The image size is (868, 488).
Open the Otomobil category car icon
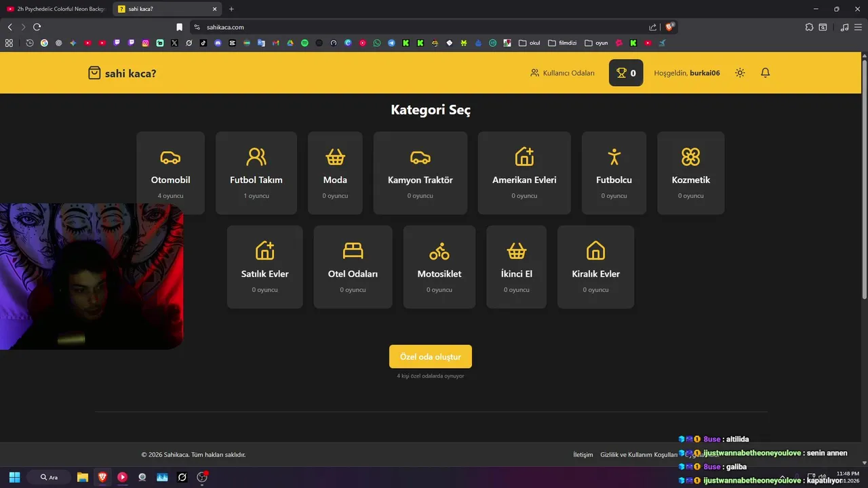pyautogui.click(x=170, y=157)
